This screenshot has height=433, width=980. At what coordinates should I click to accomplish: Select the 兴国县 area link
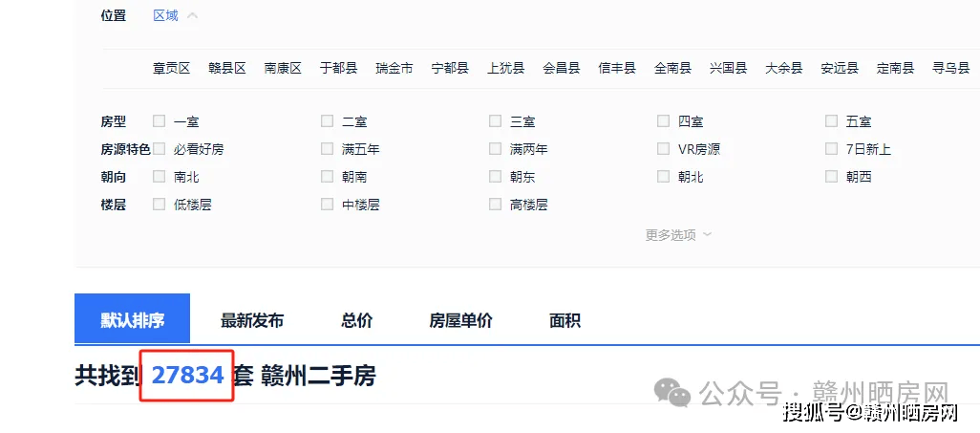click(x=729, y=68)
